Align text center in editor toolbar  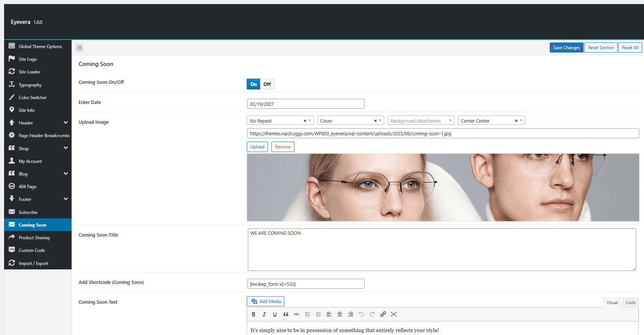(340, 314)
